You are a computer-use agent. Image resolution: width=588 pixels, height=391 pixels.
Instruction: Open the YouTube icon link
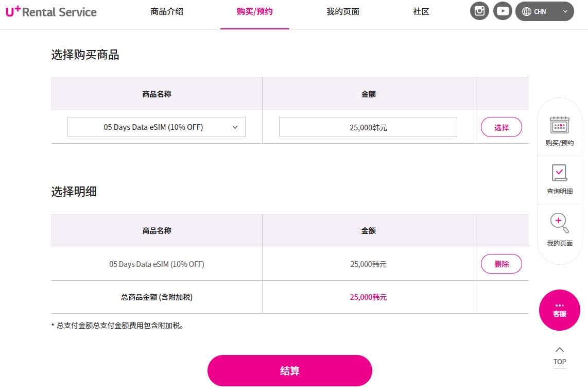(x=503, y=11)
